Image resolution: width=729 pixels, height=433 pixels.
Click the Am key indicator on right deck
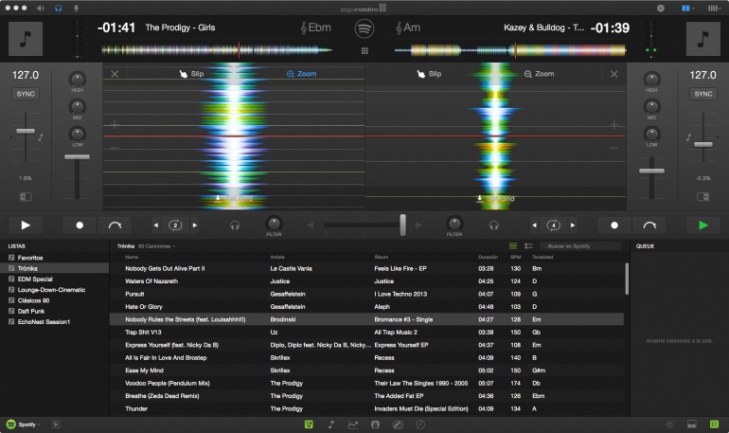(x=408, y=28)
